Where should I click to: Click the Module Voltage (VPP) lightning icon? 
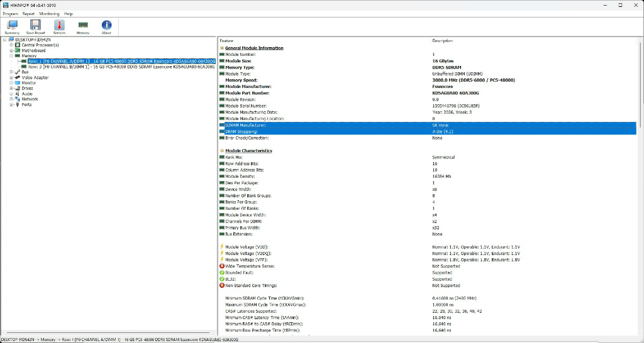222,259
